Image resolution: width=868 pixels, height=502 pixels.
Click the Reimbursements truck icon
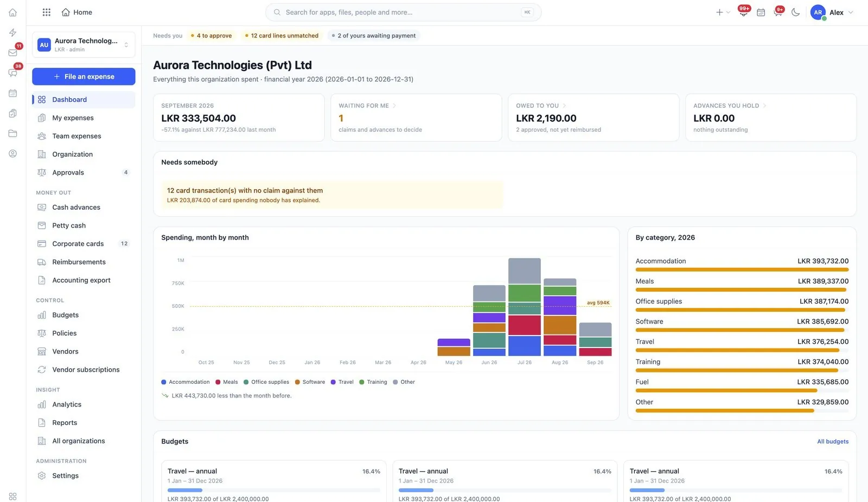pos(42,262)
